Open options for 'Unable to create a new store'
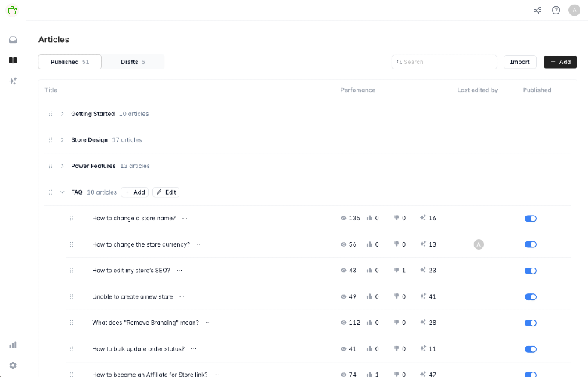Image resolution: width=588 pixels, height=377 pixels. point(182,296)
